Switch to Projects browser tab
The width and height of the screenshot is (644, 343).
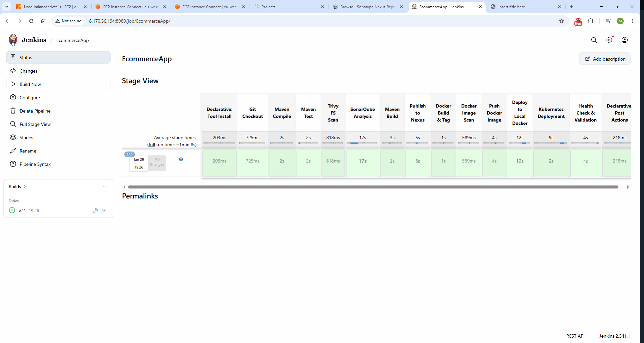click(x=289, y=7)
